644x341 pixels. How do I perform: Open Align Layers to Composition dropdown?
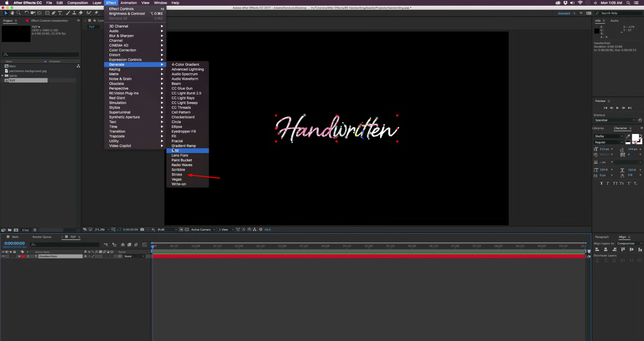point(629,243)
